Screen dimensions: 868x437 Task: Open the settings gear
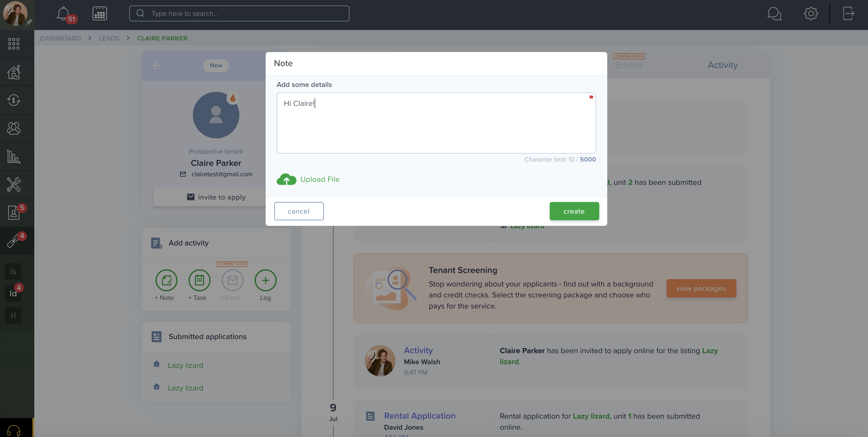click(x=811, y=13)
